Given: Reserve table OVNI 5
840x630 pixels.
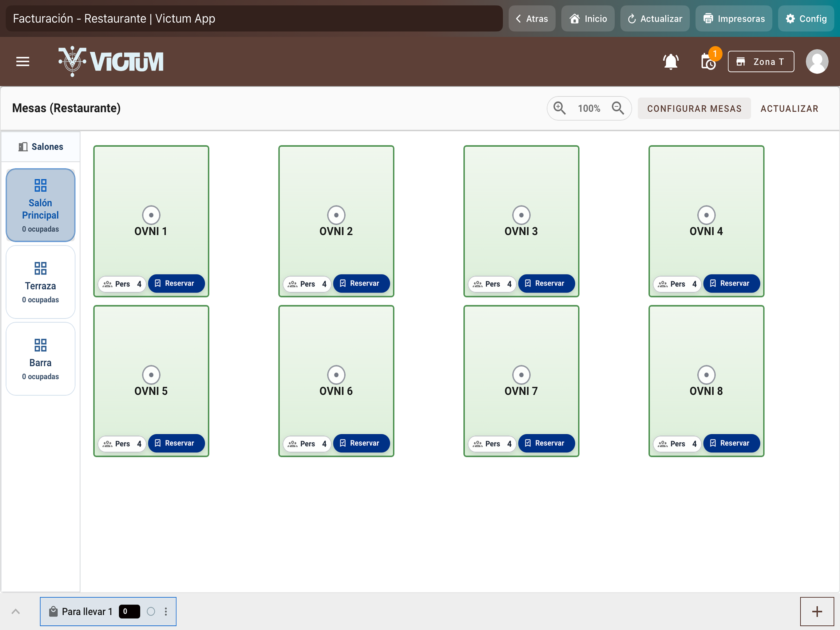Looking at the screenshot, I should tap(176, 444).
